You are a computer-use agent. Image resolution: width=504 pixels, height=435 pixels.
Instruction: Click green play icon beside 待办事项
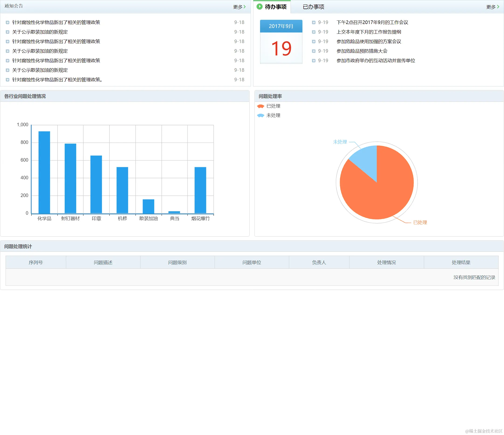(260, 7)
